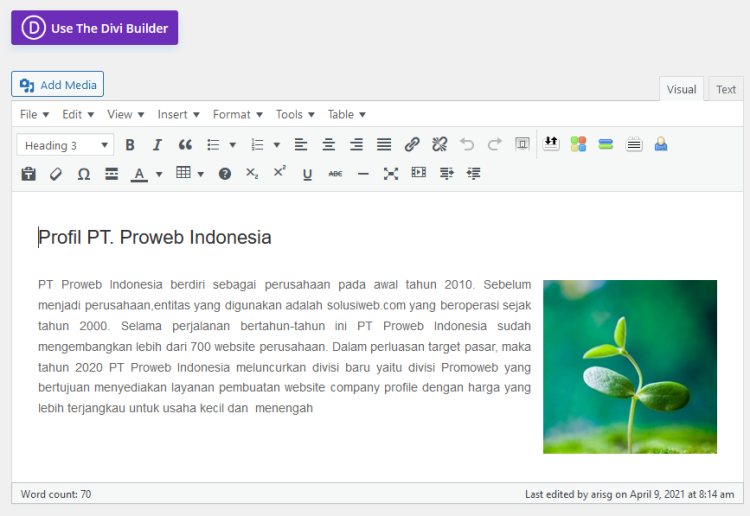This screenshot has width=750, height=516.
Task: Apply text color with the A icon
Action: pyautogui.click(x=139, y=174)
